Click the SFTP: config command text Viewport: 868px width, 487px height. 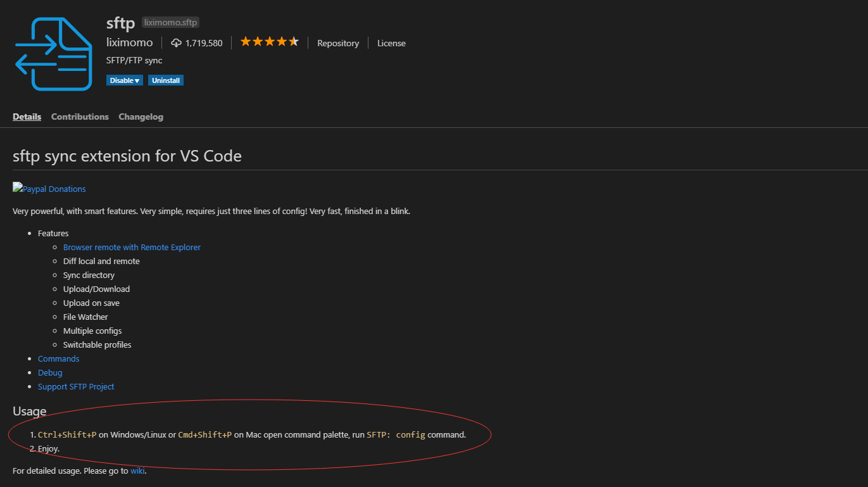396,434
